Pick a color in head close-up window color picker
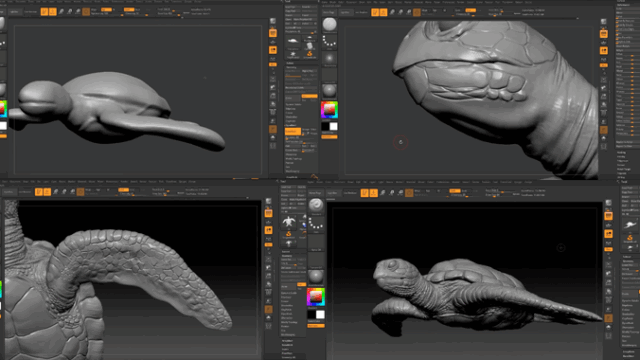This screenshot has height=360, width=640. [329, 110]
